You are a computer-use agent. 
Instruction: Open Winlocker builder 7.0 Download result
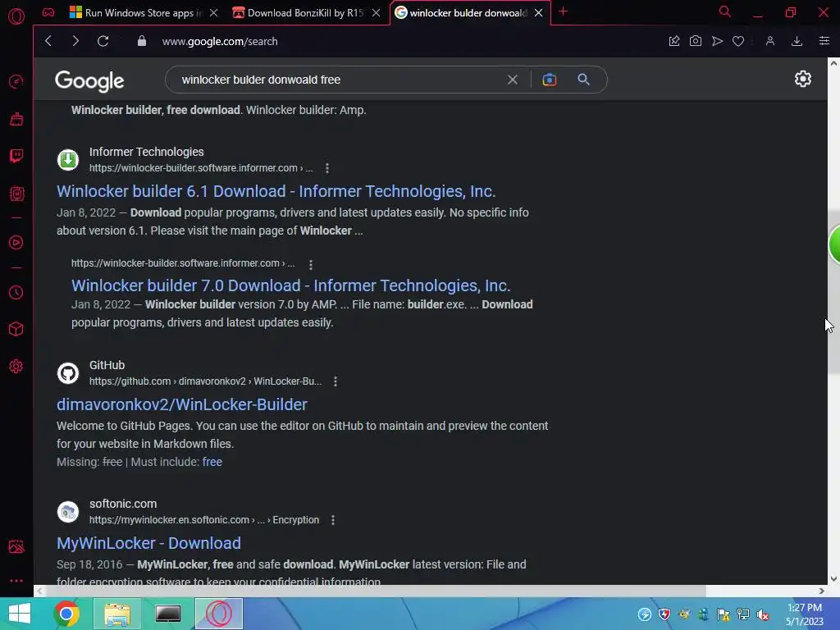[291, 285]
